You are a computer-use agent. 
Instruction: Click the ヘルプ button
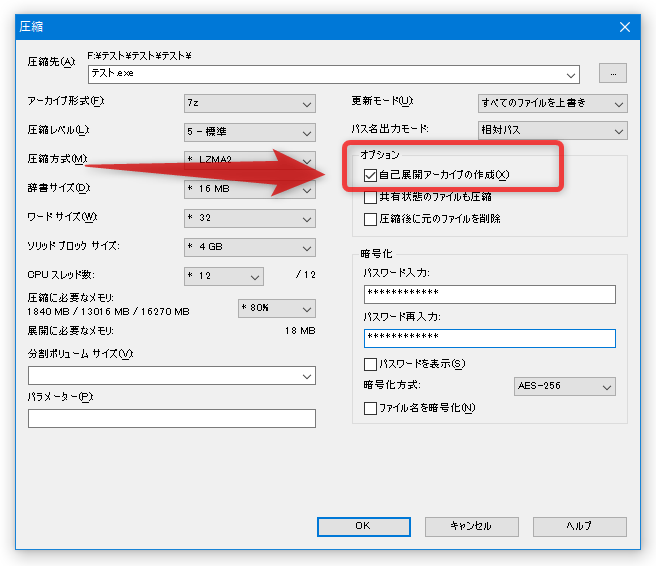[x=579, y=527]
